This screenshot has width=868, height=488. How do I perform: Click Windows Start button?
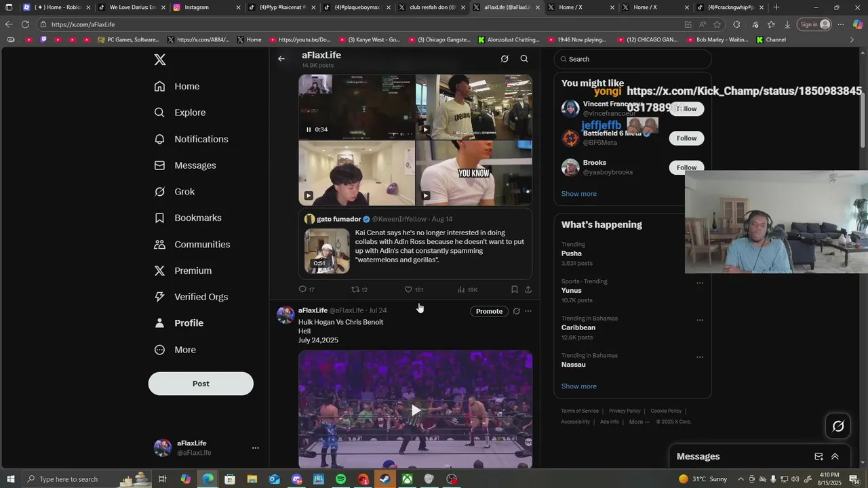point(10,479)
